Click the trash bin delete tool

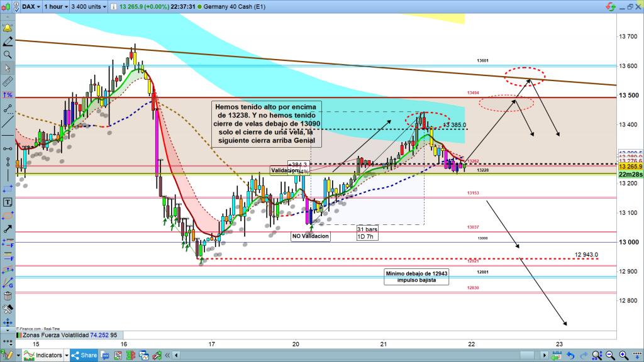click(8, 296)
